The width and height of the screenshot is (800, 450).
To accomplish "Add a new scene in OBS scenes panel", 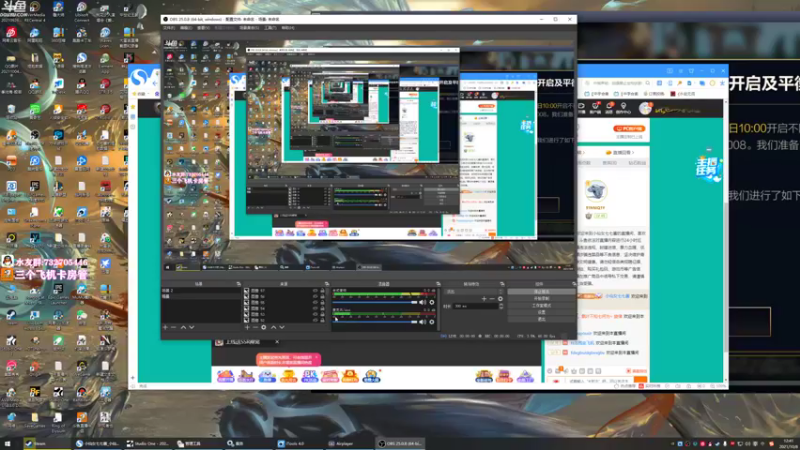I will [x=165, y=328].
